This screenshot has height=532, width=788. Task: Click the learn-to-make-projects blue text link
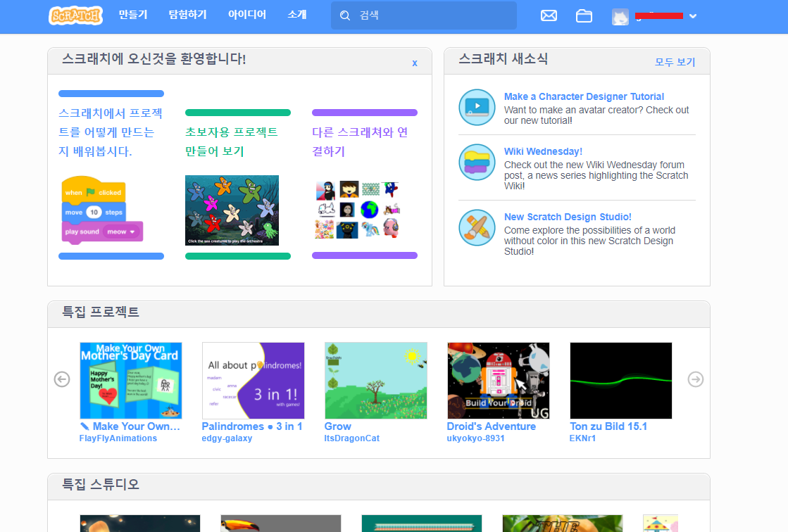click(111, 132)
